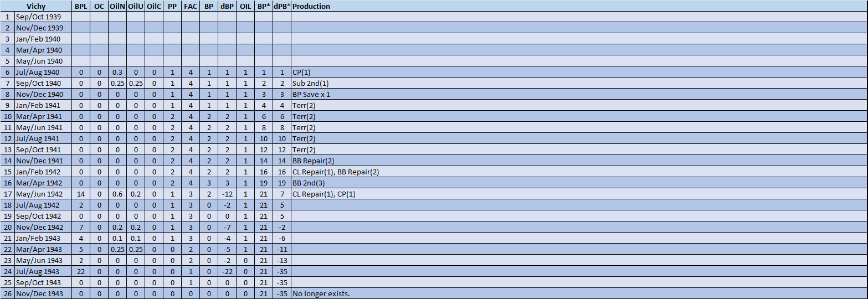Click the CL Repair(1), CP(1) cell
The image size is (868, 299).
point(579,194)
